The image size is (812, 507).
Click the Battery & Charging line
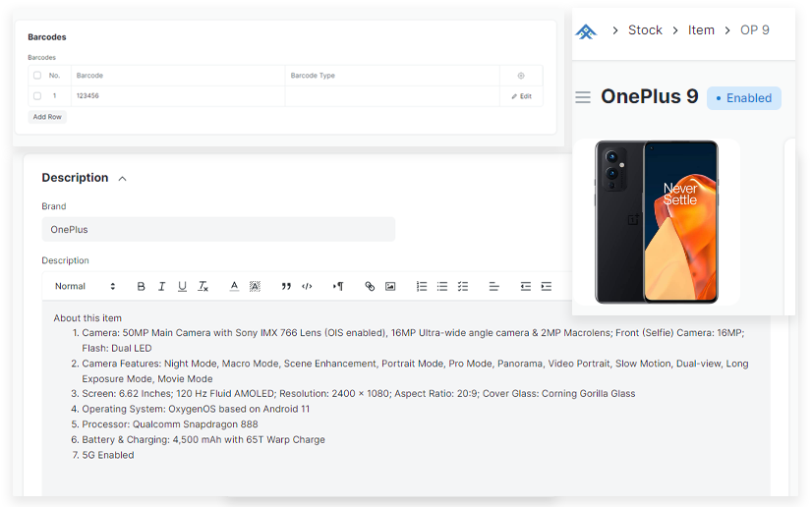[203, 440]
